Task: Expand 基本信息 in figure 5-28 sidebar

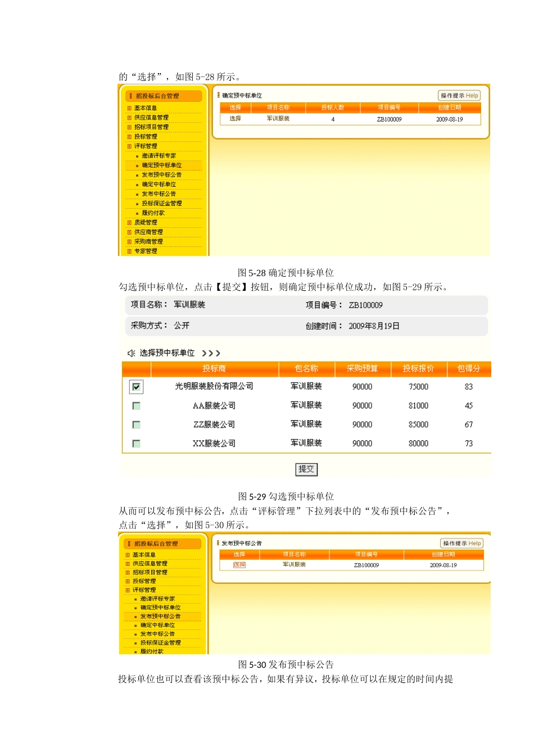Action: (146, 108)
